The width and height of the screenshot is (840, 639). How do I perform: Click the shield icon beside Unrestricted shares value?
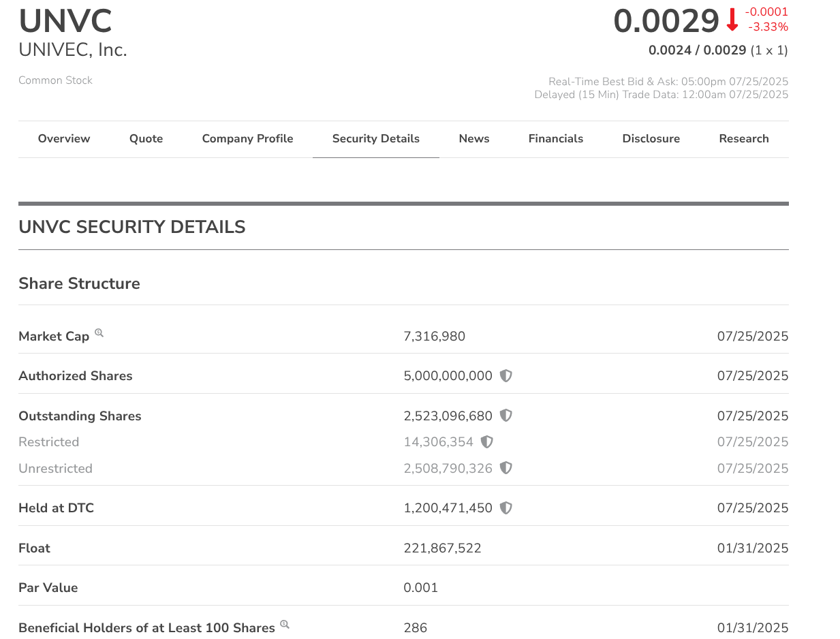pos(505,468)
